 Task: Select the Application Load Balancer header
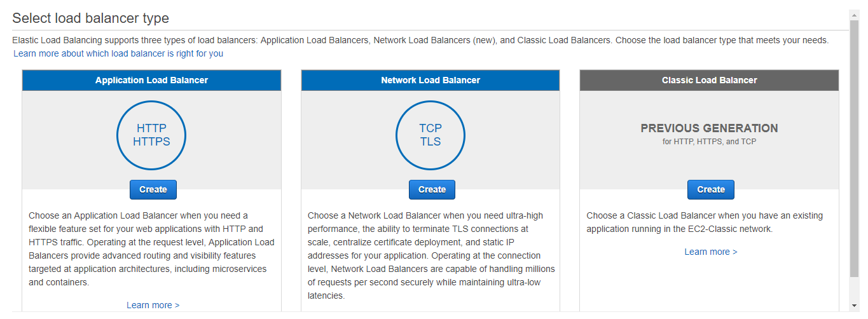tap(151, 80)
